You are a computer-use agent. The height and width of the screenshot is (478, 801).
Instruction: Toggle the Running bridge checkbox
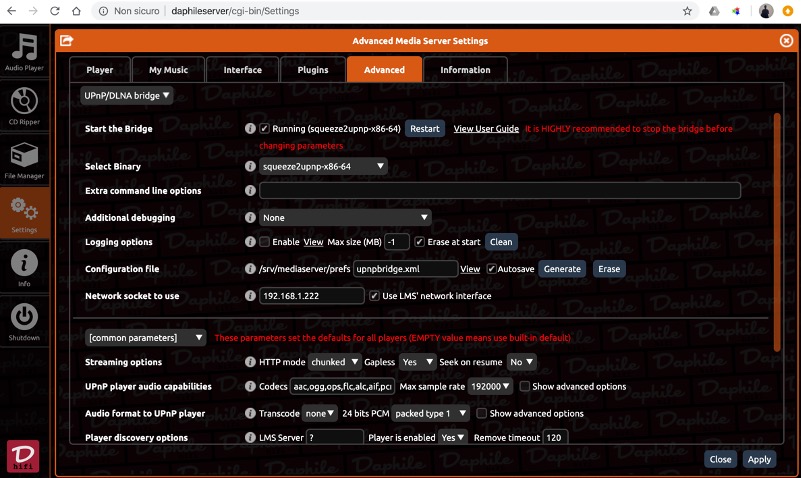click(265, 129)
